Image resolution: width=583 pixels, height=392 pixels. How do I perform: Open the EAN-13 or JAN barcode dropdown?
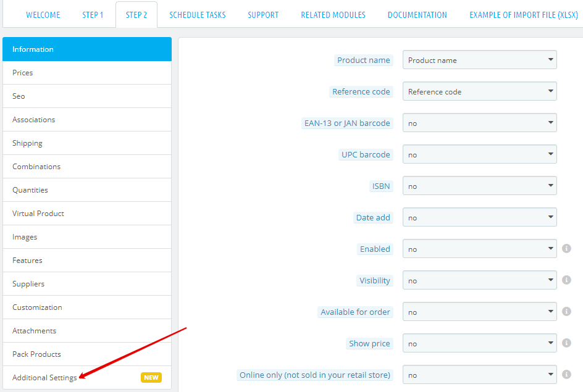pyautogui.click(x=480, y=123)
